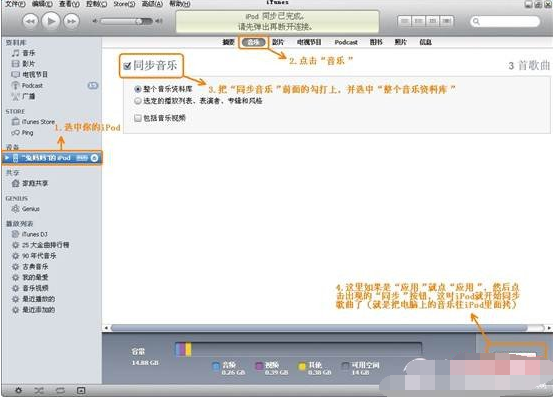Image resolution: width=553 pixels, height=398 pixels.
Task: Click the high-volume speaker icon
Action: click(x=159, y=21)
